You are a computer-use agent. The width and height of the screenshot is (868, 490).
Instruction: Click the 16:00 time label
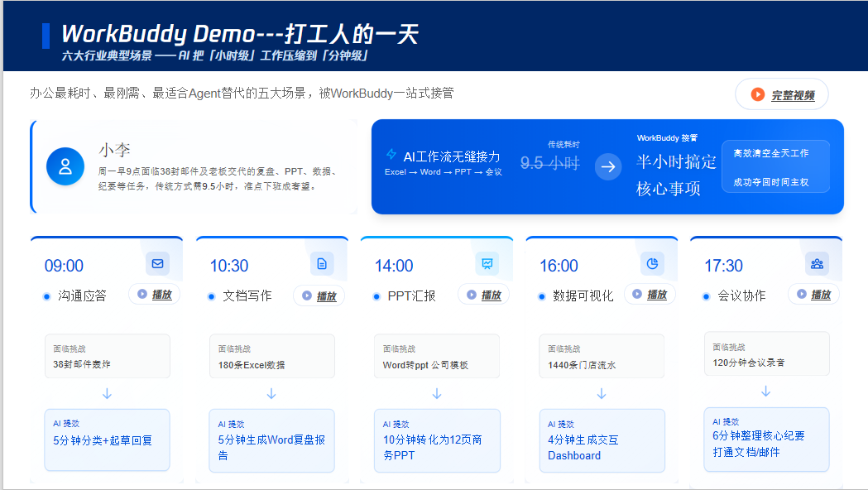(559, 266)
